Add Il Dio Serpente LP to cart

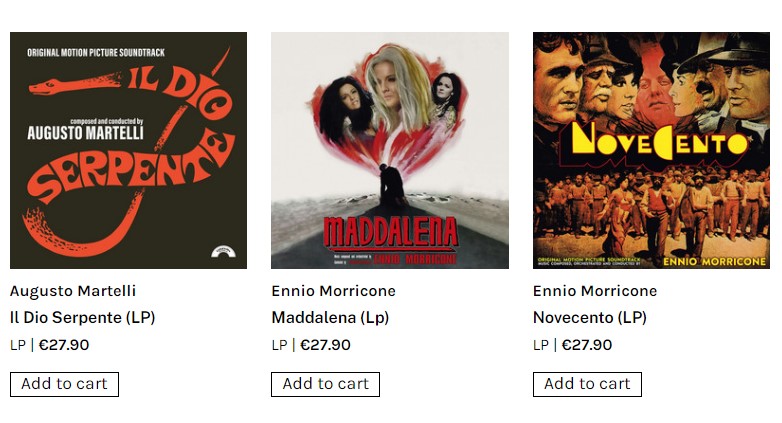pyautogui.click(x=64, y=384)
